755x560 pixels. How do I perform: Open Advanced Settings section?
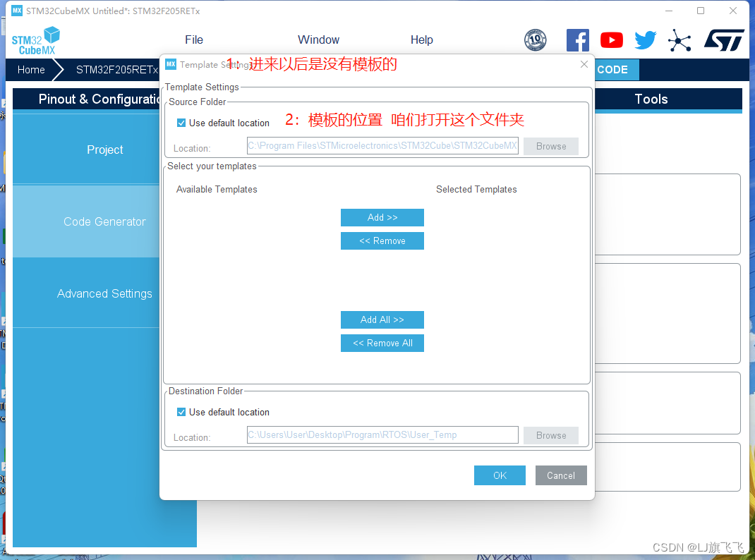tap(86, 293)
